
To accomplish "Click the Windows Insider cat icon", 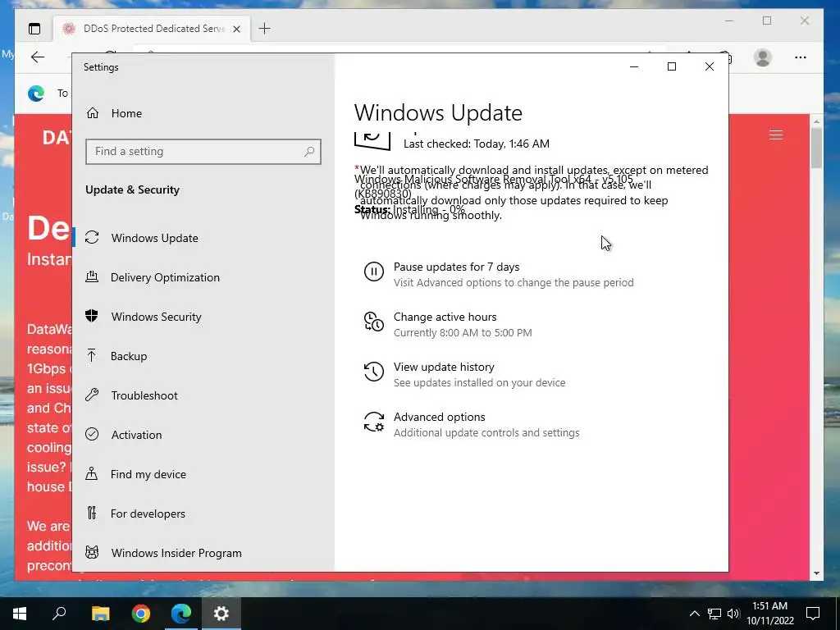I will pos(92,552).
